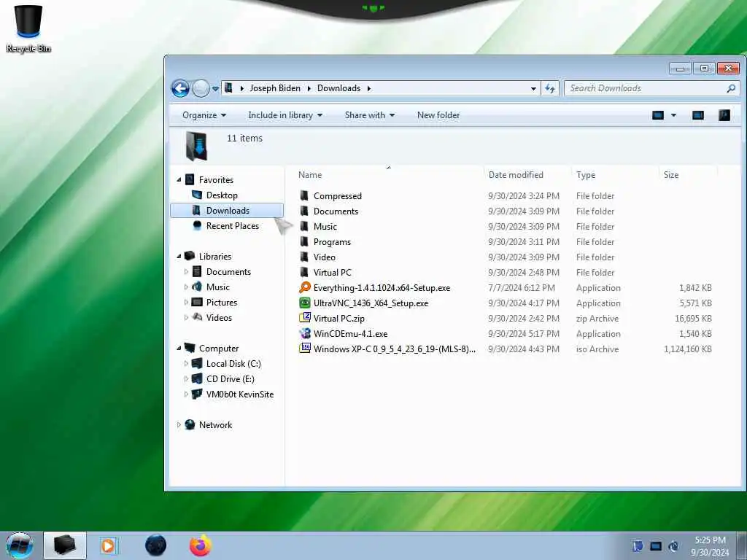Create a New folder

(x=438, y=115)
